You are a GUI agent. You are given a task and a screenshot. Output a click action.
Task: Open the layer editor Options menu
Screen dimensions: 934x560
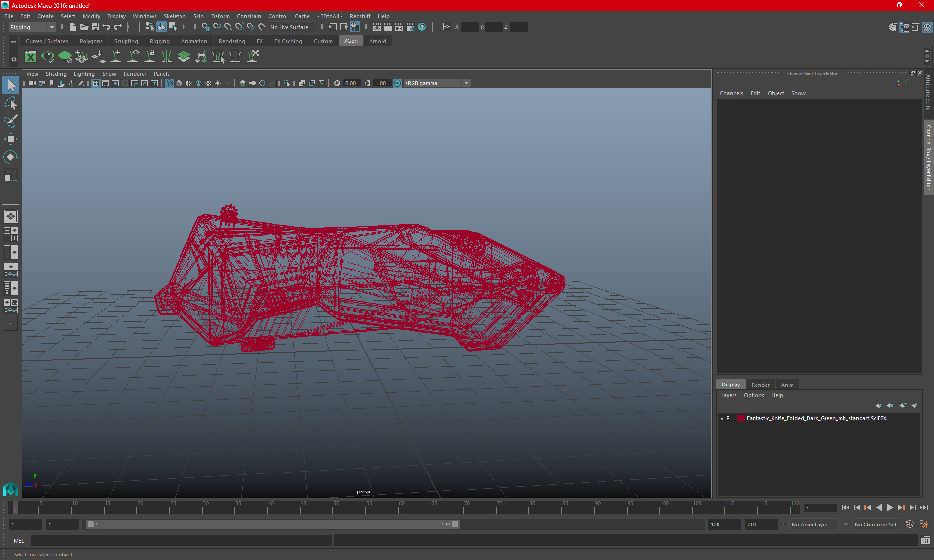pos(754,395)
